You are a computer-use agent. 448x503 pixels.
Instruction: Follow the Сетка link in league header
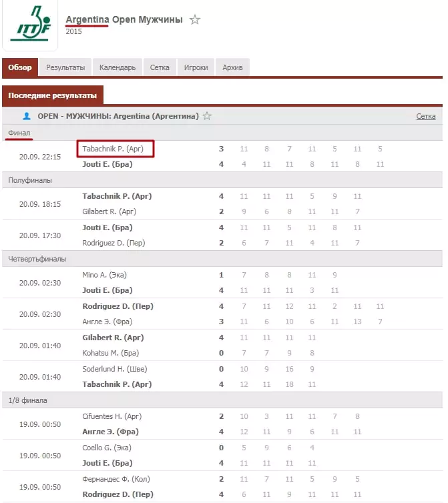pyautogui.click(x=426, y=116)
